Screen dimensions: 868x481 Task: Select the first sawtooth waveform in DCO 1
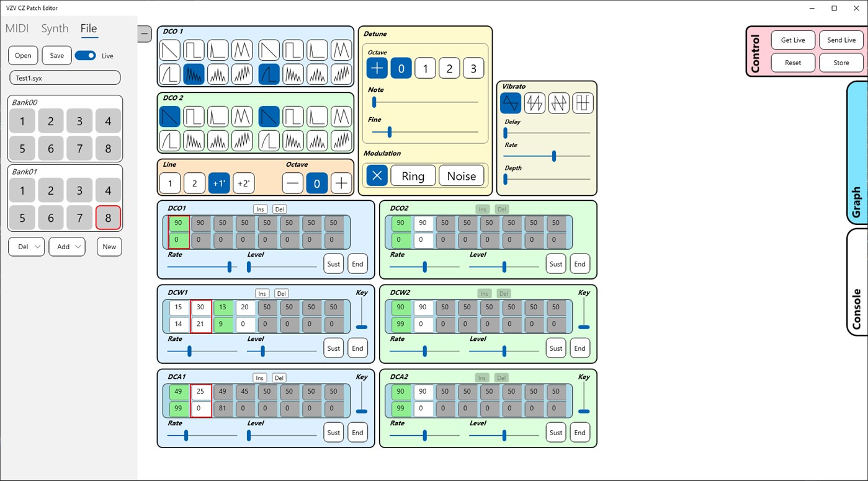coord(169,50)
